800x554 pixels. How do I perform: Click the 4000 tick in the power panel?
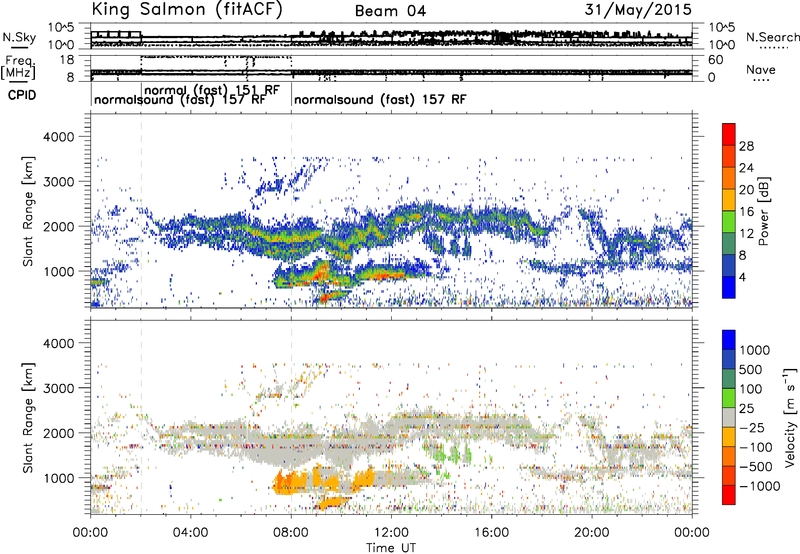point(58,137)
